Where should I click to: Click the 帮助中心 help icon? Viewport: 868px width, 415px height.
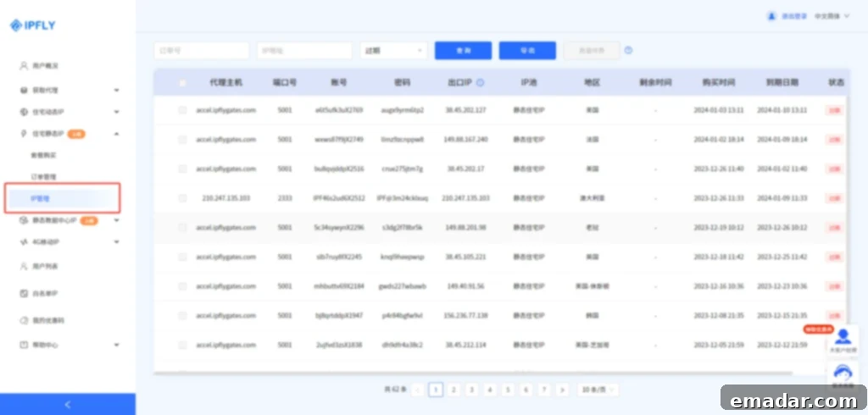coord(24,345)
